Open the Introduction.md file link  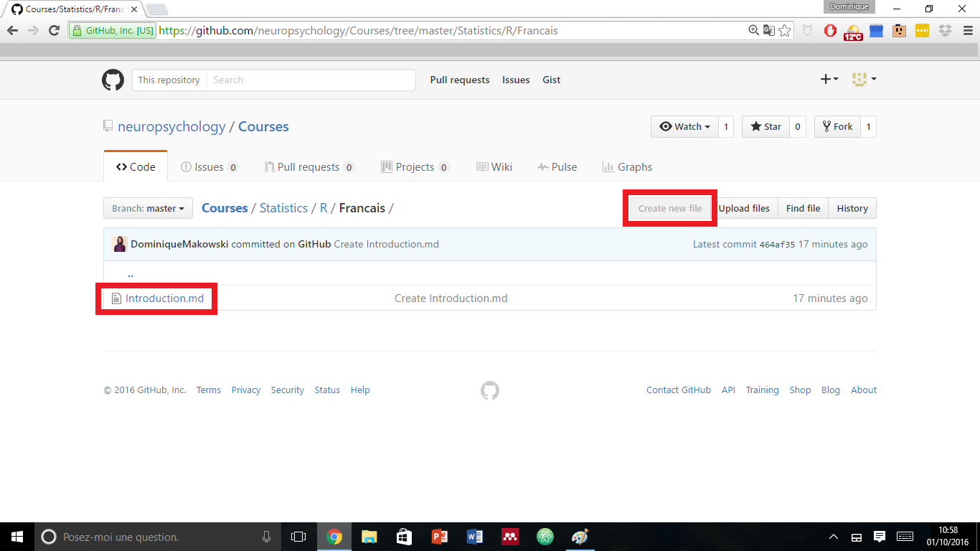click(164, 298)
